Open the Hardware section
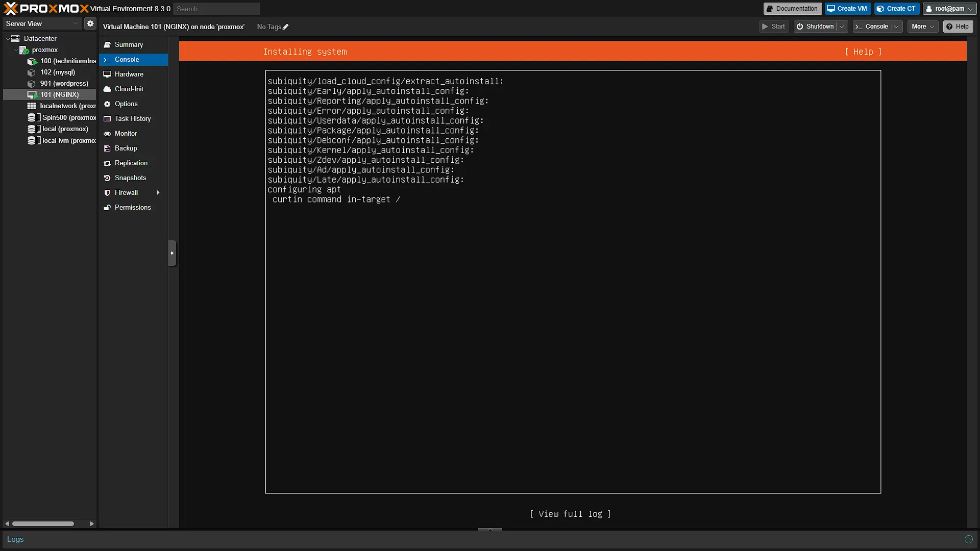980x551 pixels. click(129, 74)
